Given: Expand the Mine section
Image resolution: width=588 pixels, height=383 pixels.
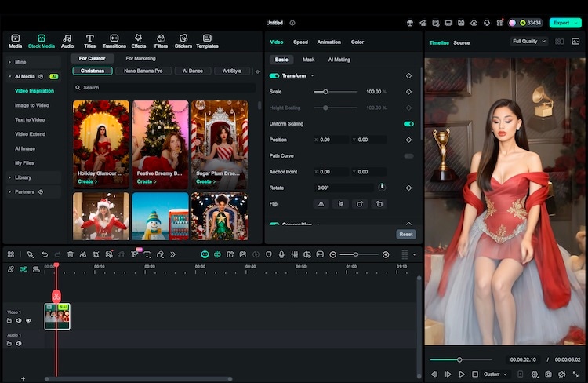Looking at the screenshot, I should (10, 62).
